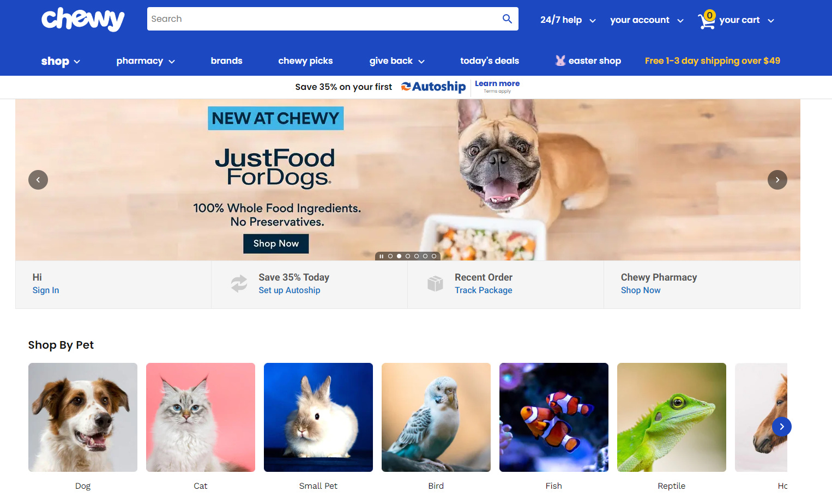Select the fourth carousel slide dot
The image size is (832, 504).
(x=417, y=256)
